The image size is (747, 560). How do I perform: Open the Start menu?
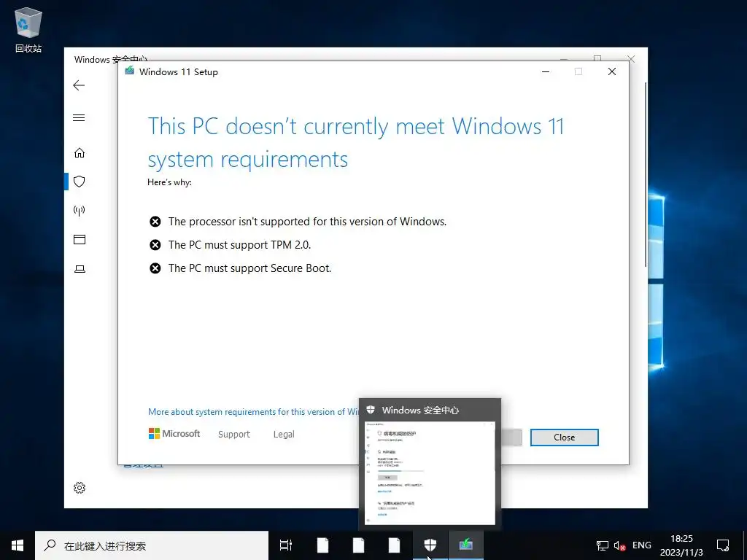[x=18, y=545]
